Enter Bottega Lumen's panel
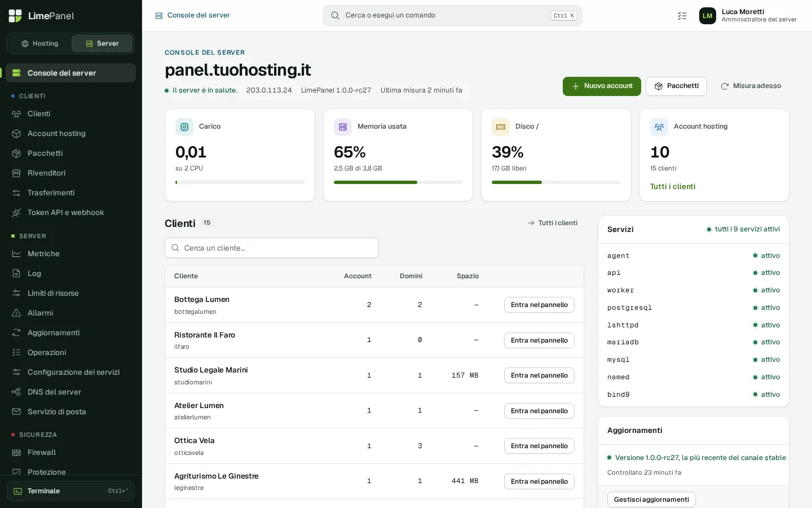Image resolution: width=812 pixels, height=508 pixels. coord(539,305)
